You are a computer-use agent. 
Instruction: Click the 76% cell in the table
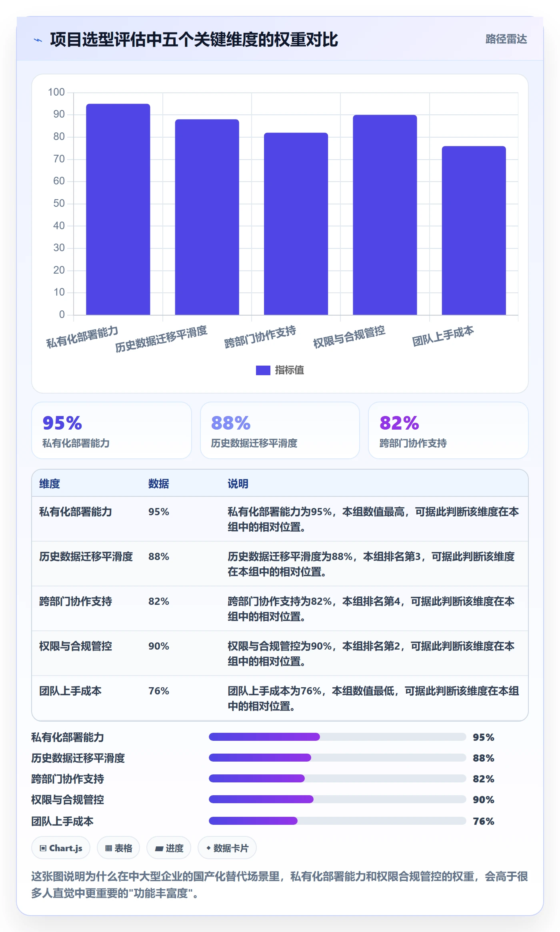(159, 691)
